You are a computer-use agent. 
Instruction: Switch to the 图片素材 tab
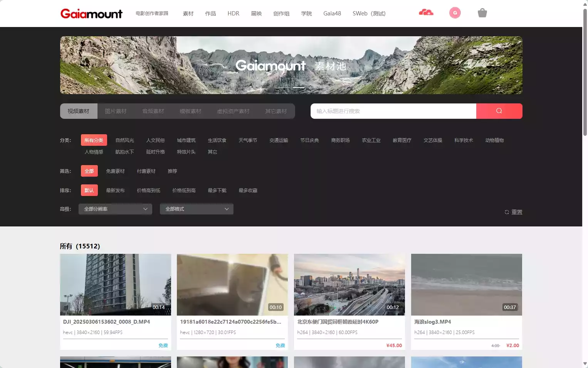116,111
